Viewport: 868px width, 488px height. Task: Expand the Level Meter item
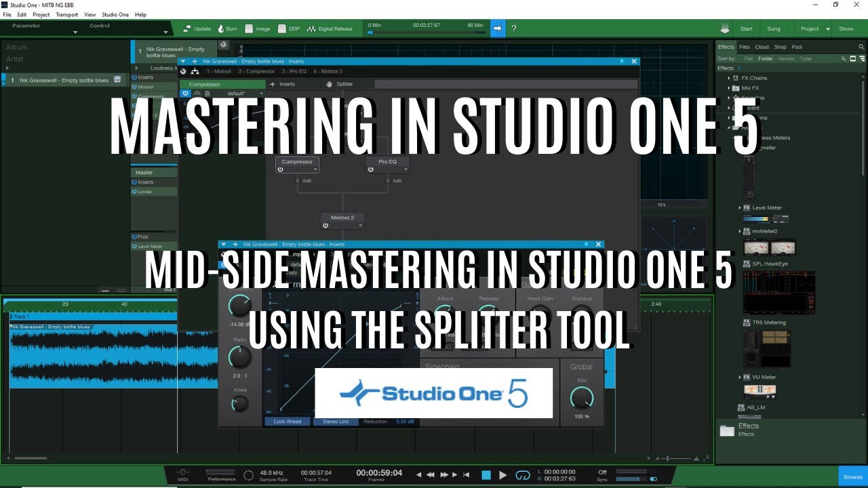coord(740,208)
